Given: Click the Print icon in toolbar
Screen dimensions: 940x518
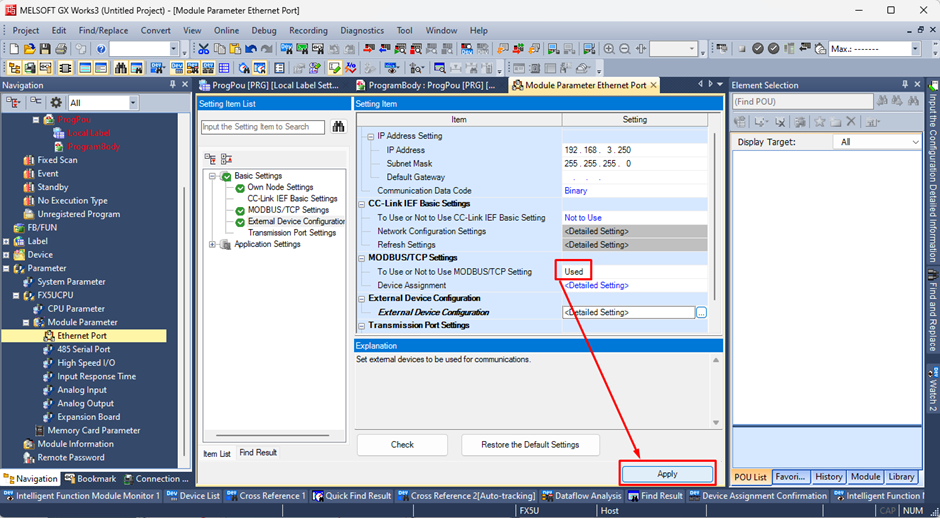Looking at the screenshot, I should pos(61,49).
